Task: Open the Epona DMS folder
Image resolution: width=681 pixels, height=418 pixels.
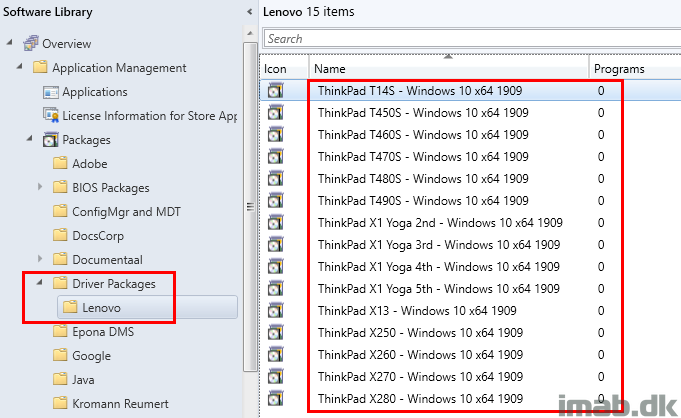Action: pyautogui.click(x=103, y=332)
